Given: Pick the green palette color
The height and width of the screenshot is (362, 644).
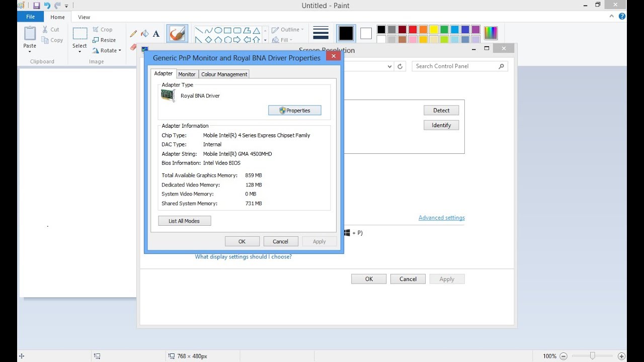Looking at the screenshot, I should [444, 30].
